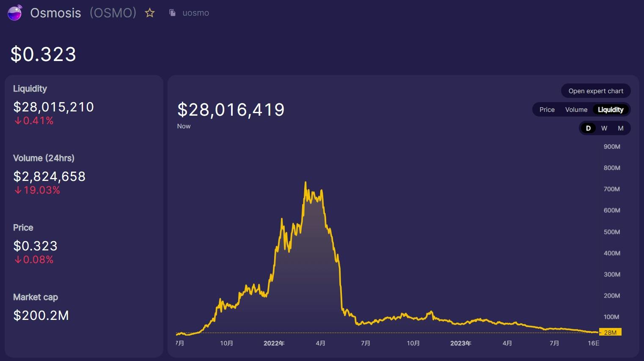644x361 pixels.
Task: Click the chart peak near 700M
Action: tap(305, 183)
